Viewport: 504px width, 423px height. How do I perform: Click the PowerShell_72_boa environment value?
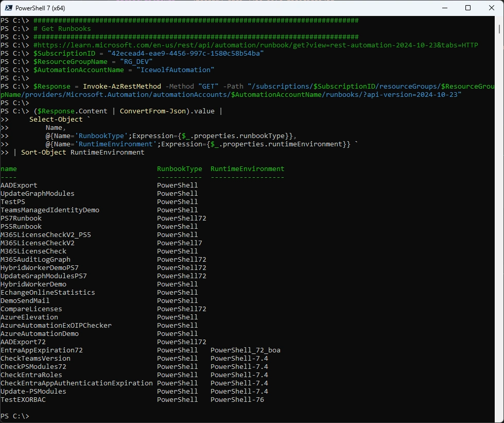[245, 350]
